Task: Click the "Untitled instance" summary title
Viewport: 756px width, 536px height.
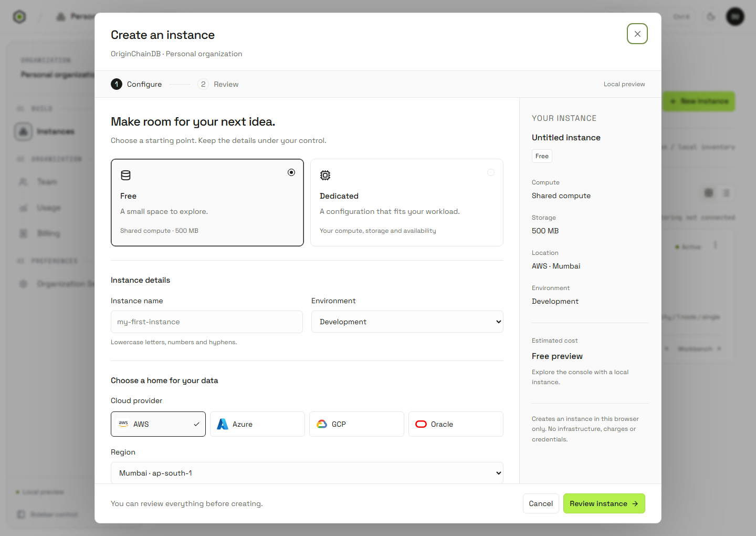Action: [566, 138]
